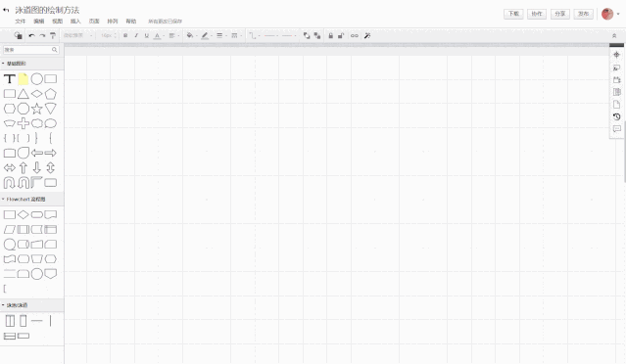Toggle underline text formatting
The image size is (626, 364).
(x=147, y=35)
